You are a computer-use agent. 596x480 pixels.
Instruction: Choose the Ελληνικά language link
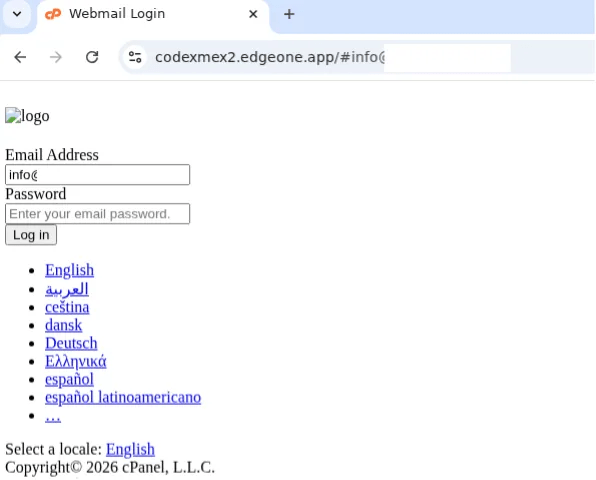pos(76,361)
